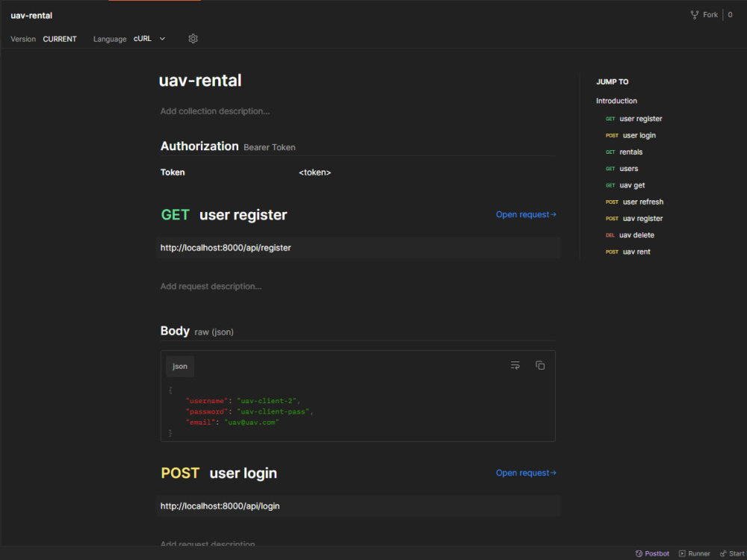Click Add request description under user register
The height and width of the screenshot is (560, 747).
(x=211, y=286)
